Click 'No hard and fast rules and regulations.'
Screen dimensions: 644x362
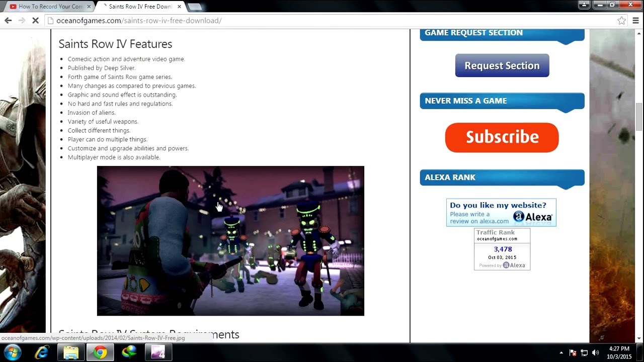[x=120, y=104]
